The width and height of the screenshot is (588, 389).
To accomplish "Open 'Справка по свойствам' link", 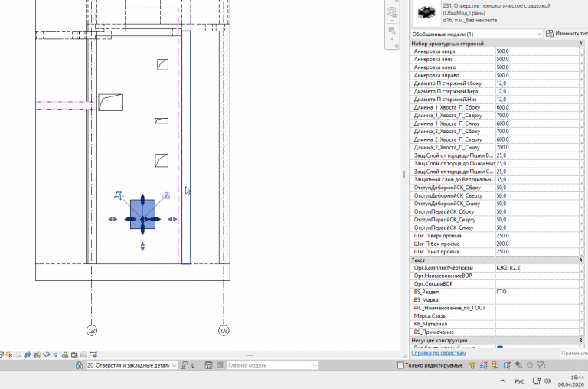I will pos(439,353).
